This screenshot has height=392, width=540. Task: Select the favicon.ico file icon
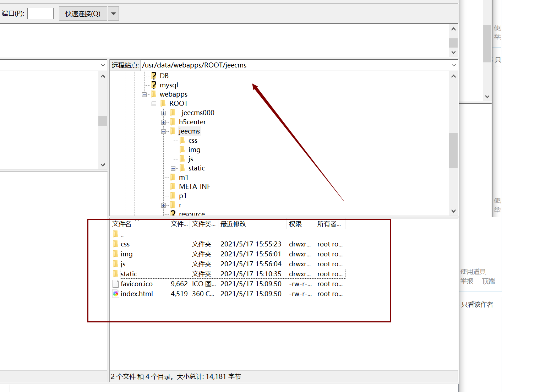click(x=115, y=284)
